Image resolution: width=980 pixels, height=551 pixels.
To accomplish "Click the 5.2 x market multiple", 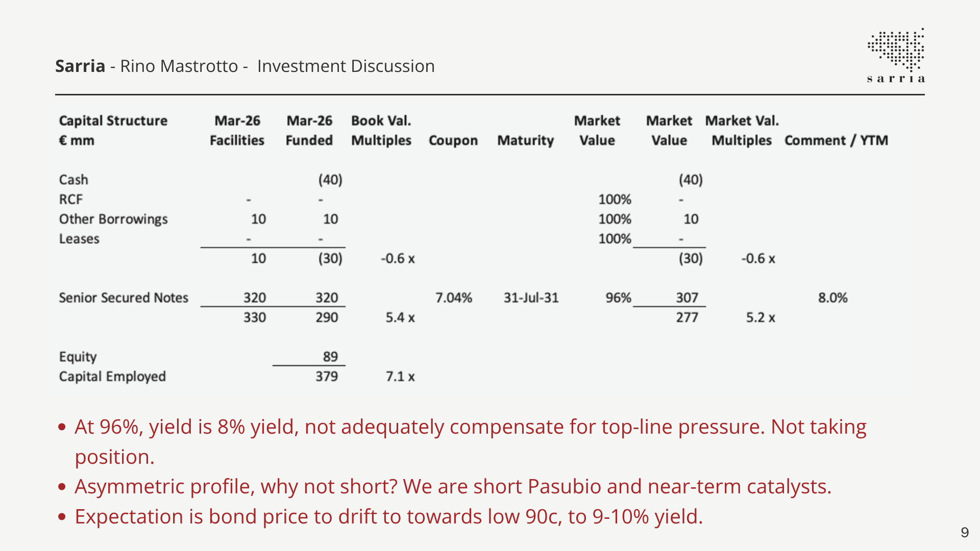I will 761,317.
